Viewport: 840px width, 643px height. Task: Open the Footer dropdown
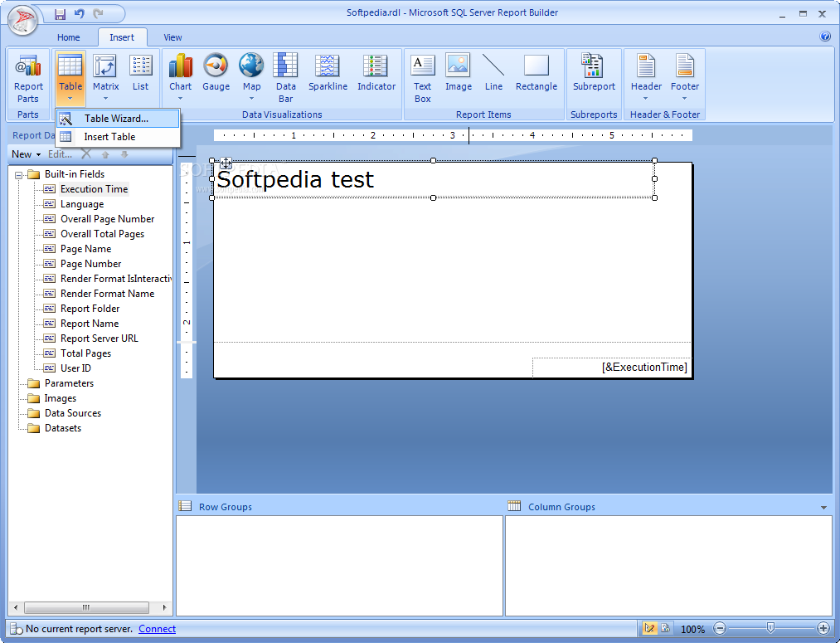pos(684,98)
